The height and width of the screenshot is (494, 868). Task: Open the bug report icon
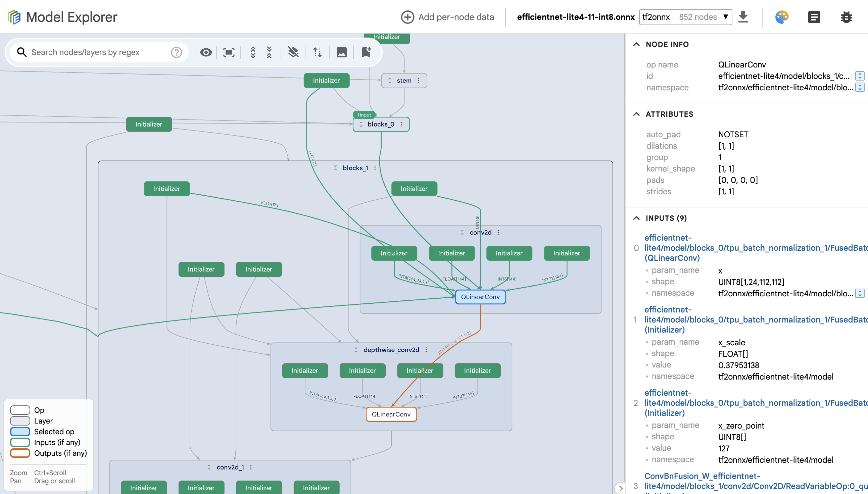[x=846, y=17]
